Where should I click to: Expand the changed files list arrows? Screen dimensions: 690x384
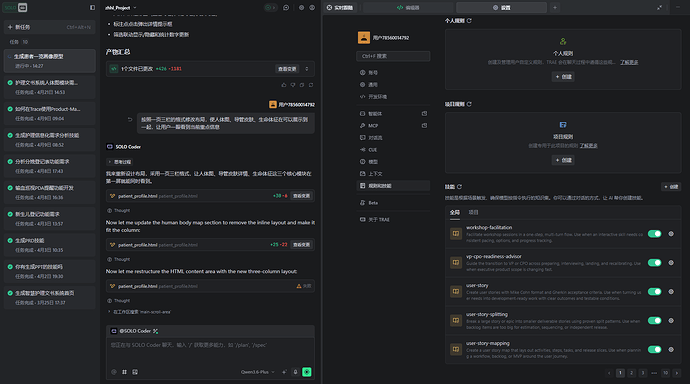(x=307, y=69)
